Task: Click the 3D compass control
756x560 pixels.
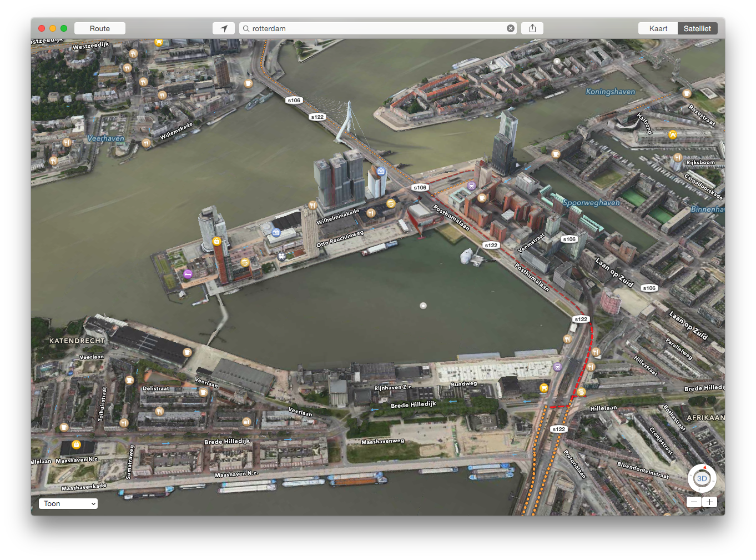Action: coord(702,478)
